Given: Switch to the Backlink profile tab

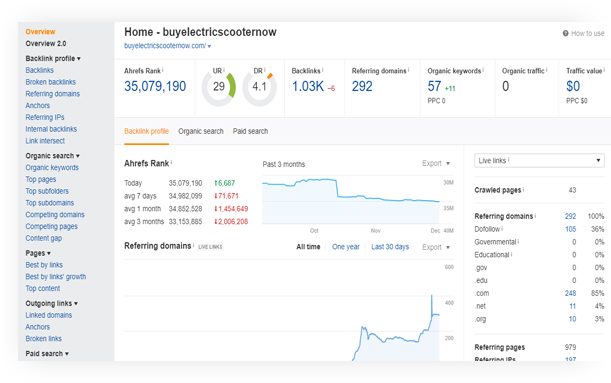Looking at the screenshot, I should (x=147, y=131).
